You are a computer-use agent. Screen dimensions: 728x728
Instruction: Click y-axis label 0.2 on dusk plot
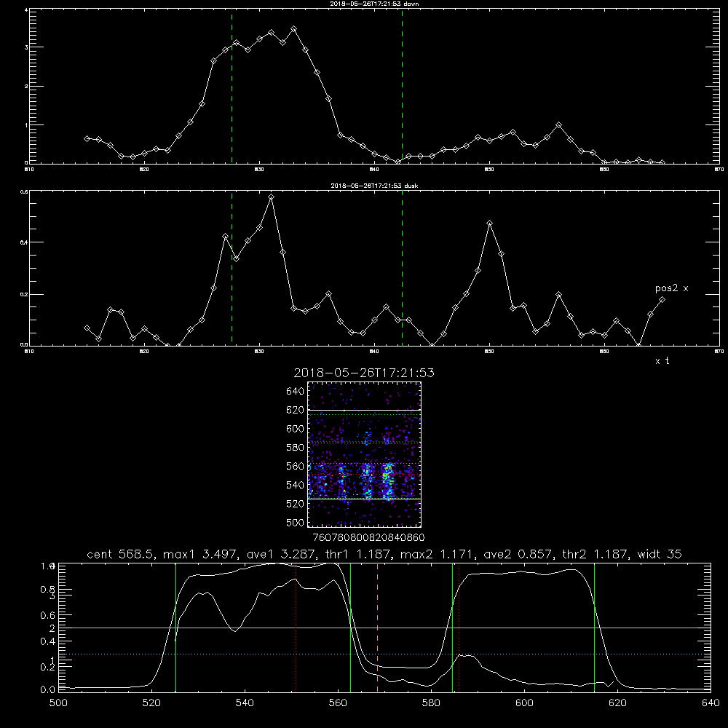[x=24, y=294]
